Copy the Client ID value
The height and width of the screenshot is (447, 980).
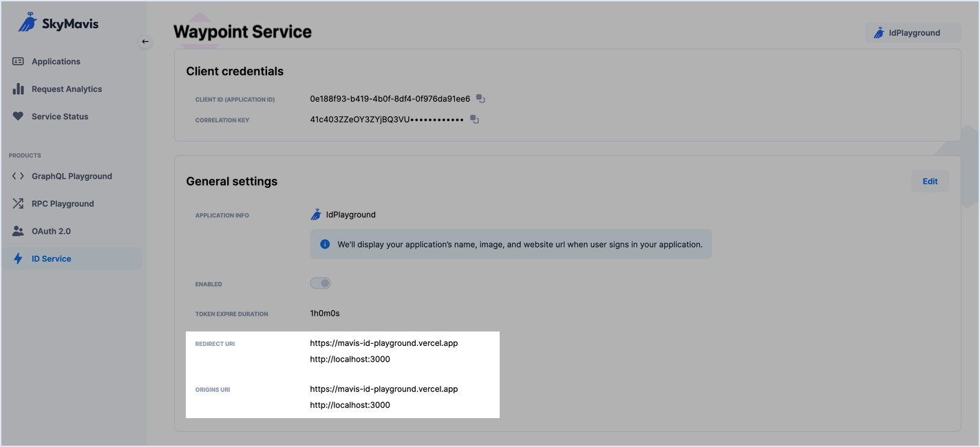pyautogui.click(x=481, y=99)
